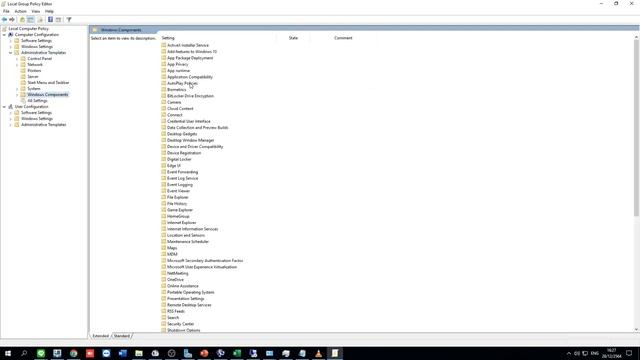Click the Up One Level toolbar icon

[22, 20]
